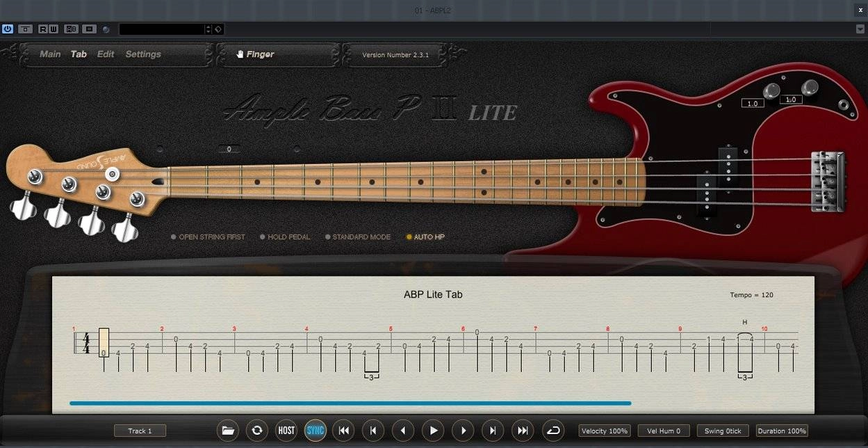Image resolution: width=868 pixels, height=448 pixels.
Task: Toggle the plugin power/bypass button
Action: (x=8, y=29)
